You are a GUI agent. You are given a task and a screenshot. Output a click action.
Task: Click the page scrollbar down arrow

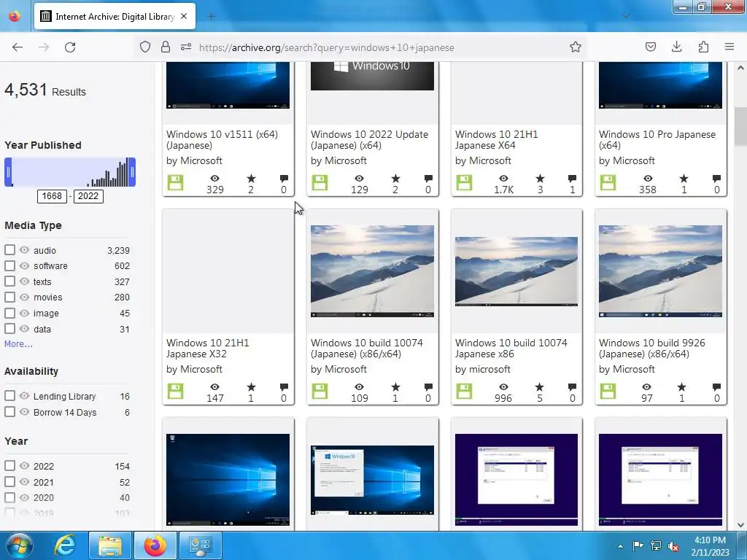point(740,524)
